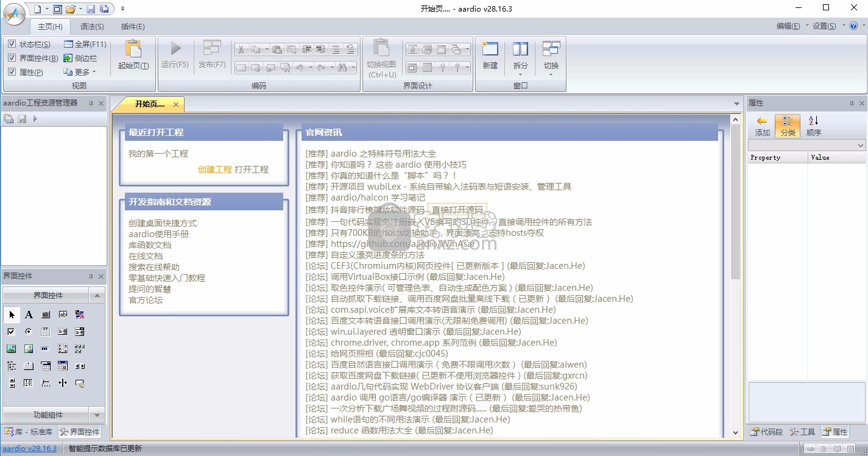Open the 取色控件演示 forum post

tap(450, 288)
